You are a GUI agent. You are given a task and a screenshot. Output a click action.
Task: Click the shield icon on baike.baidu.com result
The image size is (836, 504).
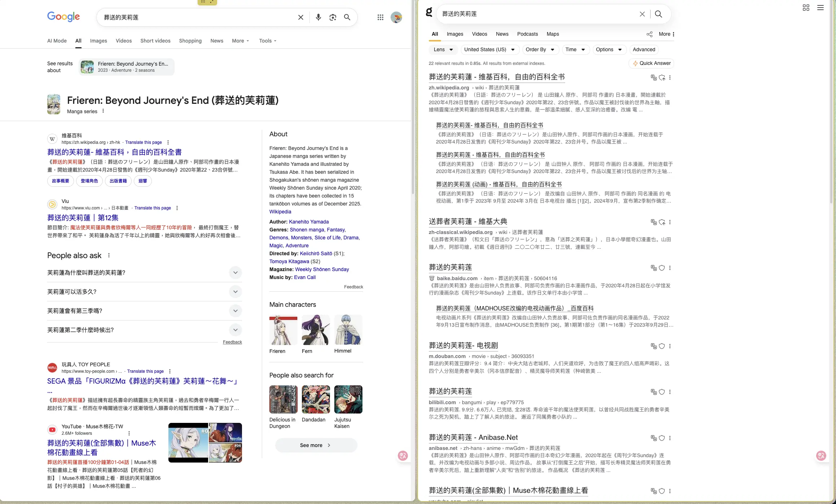(x=662, y=268)
